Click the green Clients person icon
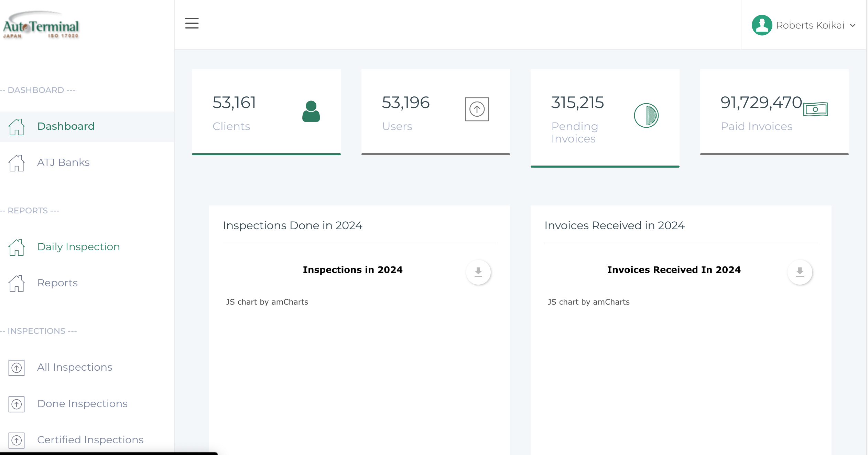Image resolution: width=868 pixels, height=455 pixels. click(x=311, y=111)
